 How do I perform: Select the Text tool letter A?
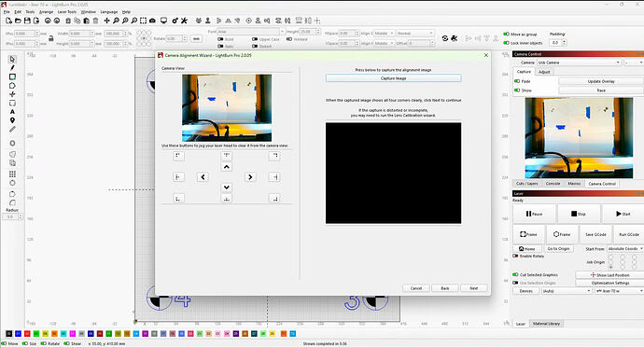point(12,112)
